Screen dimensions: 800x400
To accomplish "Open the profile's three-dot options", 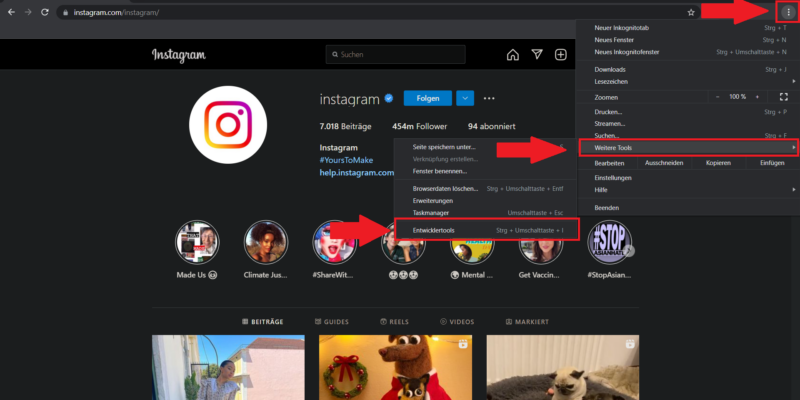I will point(489,98).
